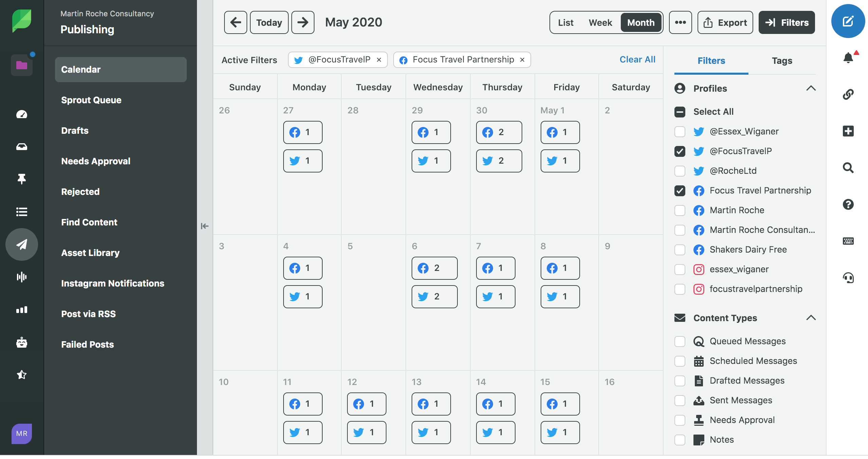Uncheck the Focus Travel Partnership profile checkbox

pos(680,191)
